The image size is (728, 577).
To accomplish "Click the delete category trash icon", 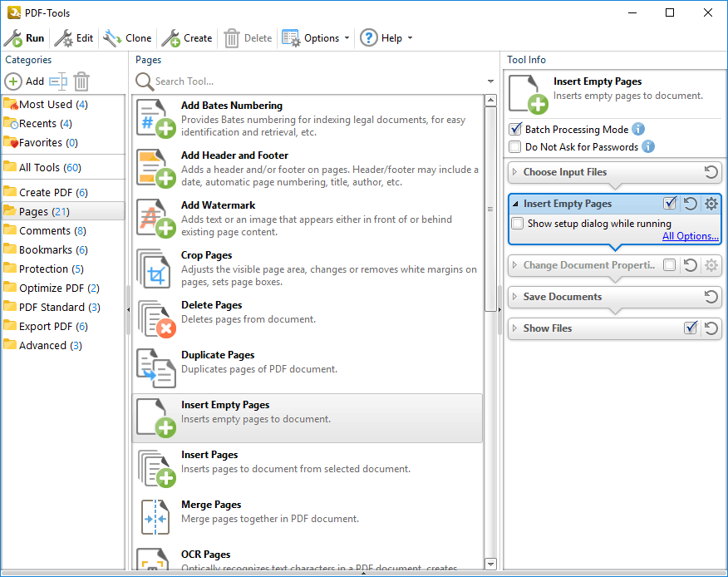I will (81, 81).
